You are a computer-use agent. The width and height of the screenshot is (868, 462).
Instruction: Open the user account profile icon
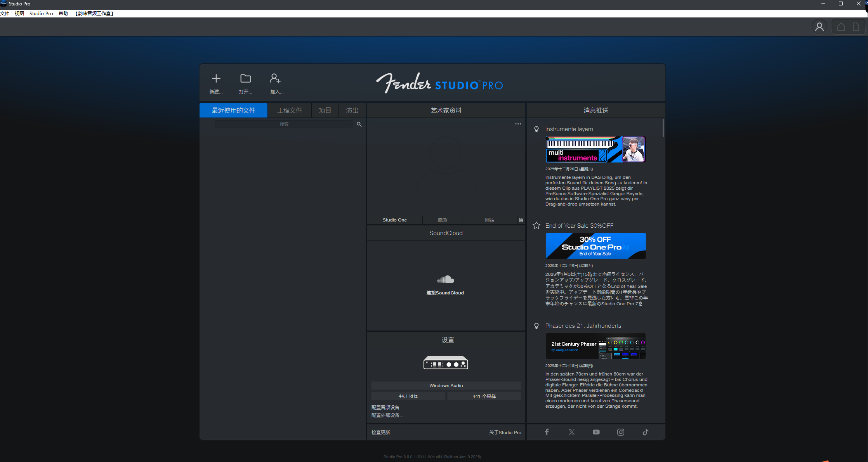[819, 27]
